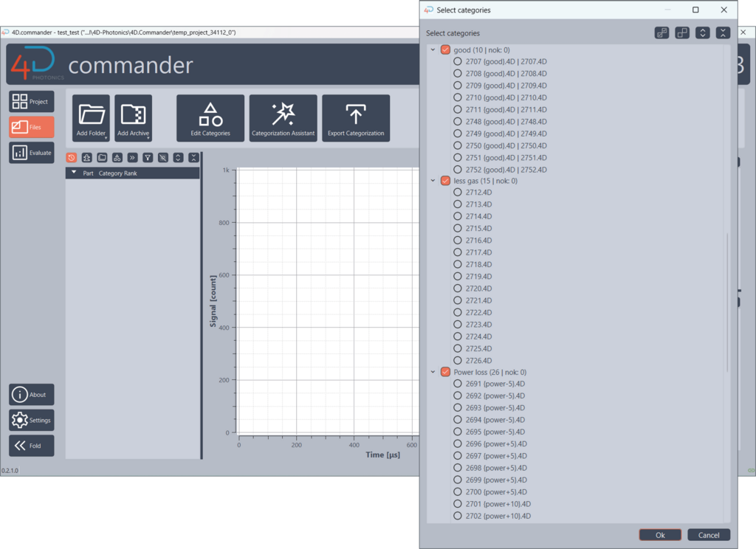Uncheck the 'Power loss' category checkbox
The image size is (756, 549).
pos(445,372)
